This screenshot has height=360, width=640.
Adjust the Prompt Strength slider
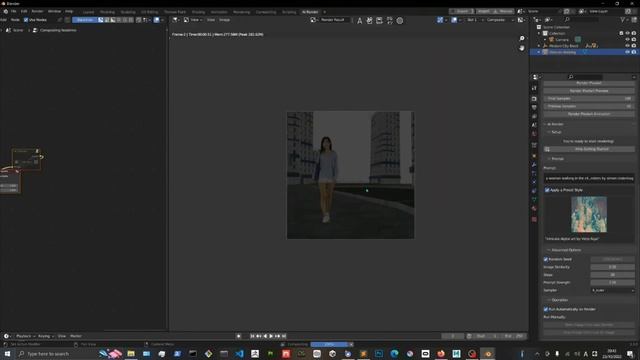pos(612,282)
